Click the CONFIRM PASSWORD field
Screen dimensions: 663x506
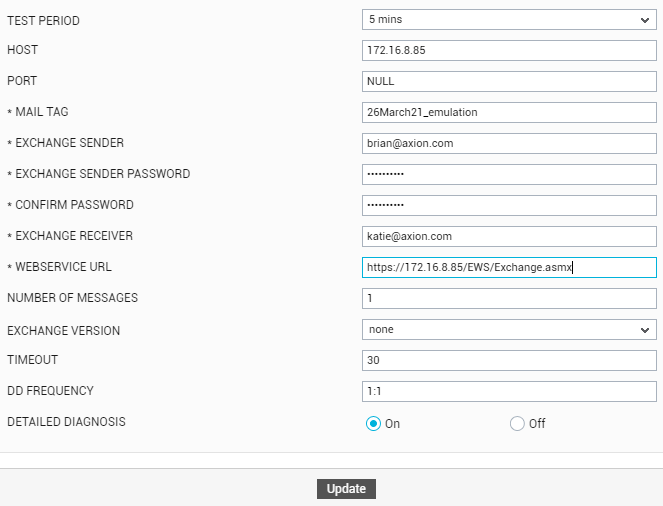(x=509, y=205)
